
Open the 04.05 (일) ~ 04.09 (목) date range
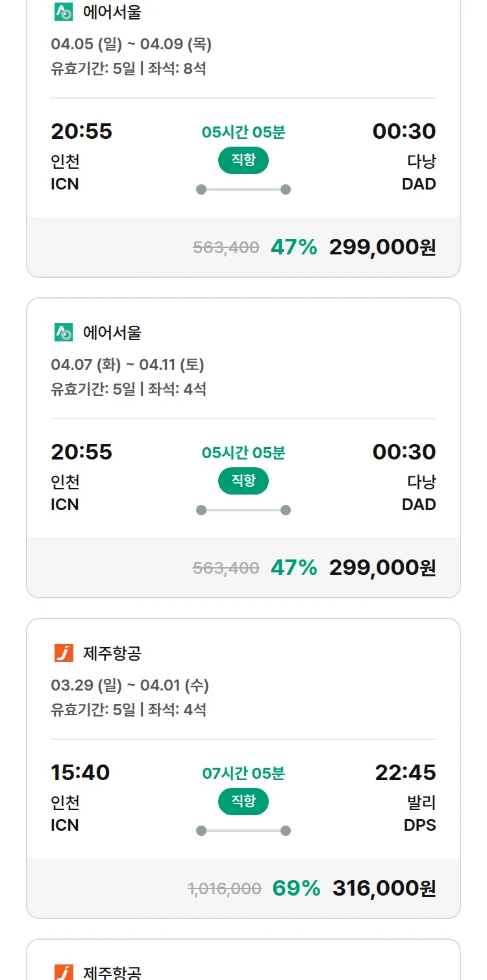pyautogui.click(x=131, y=44)
